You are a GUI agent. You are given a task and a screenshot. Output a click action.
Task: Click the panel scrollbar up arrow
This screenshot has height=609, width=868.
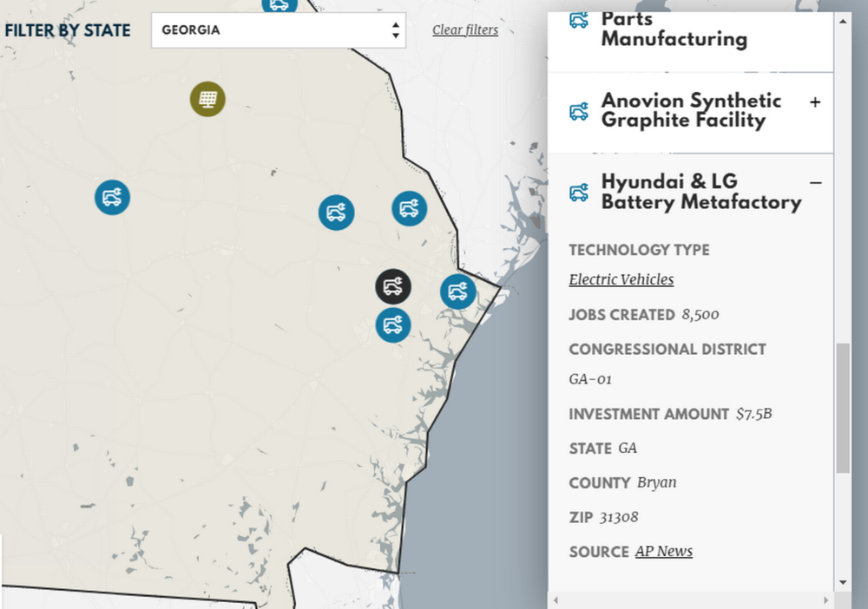point(843,22)
